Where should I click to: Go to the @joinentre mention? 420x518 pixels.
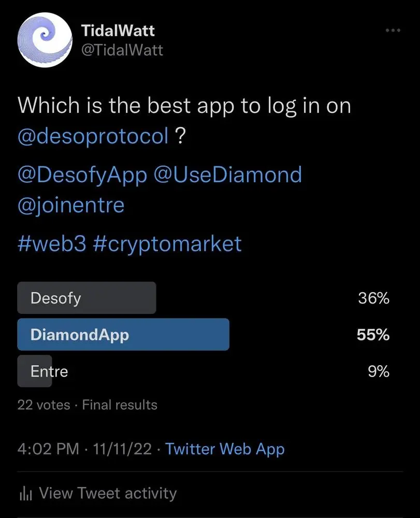[x=71, y=205]
